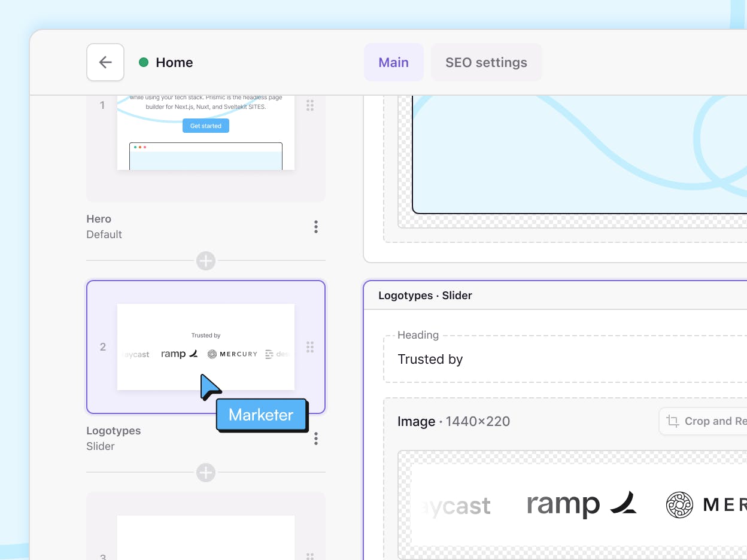Click the Logotypes slice name label
The height and width of the screenshot is (560, 747).
(114, 431)
